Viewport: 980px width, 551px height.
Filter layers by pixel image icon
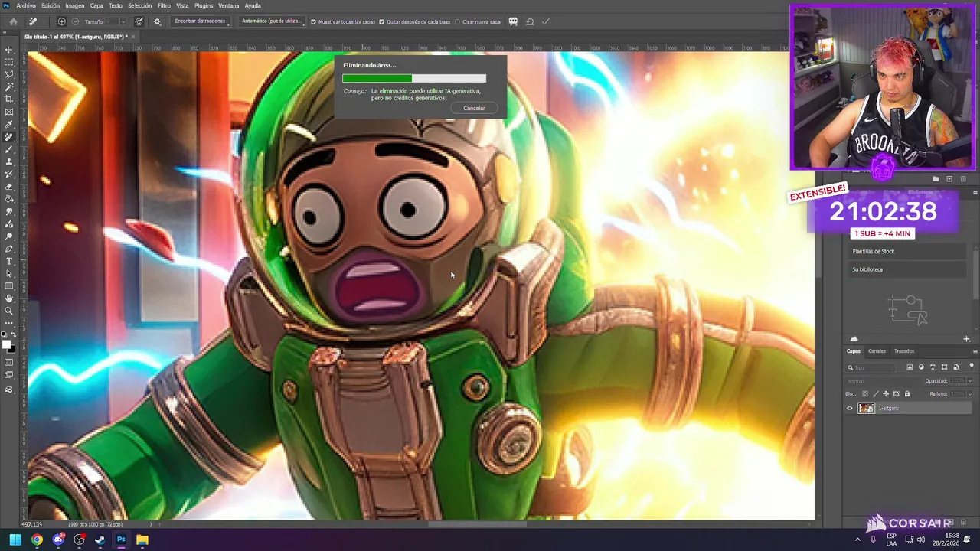click(910, 367)
